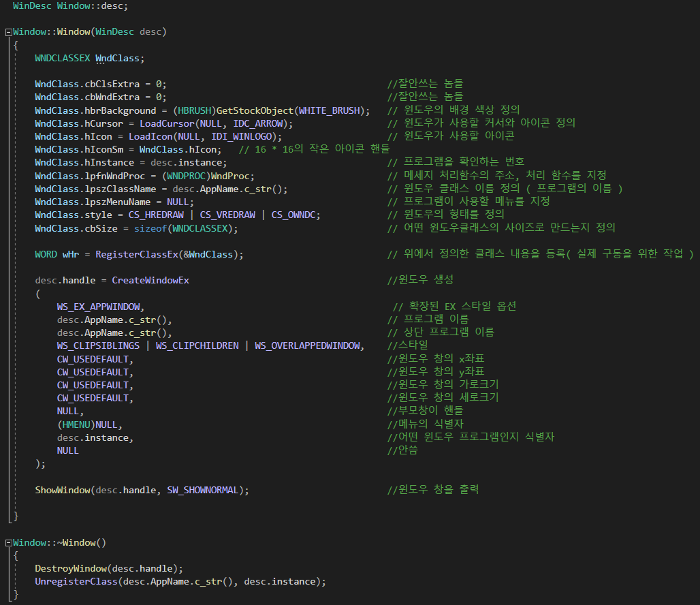The height and width of the screenshot is (605, 700).
Task: Click the desc.instance argument in CreateWindowEx
Action: [93, 438]
